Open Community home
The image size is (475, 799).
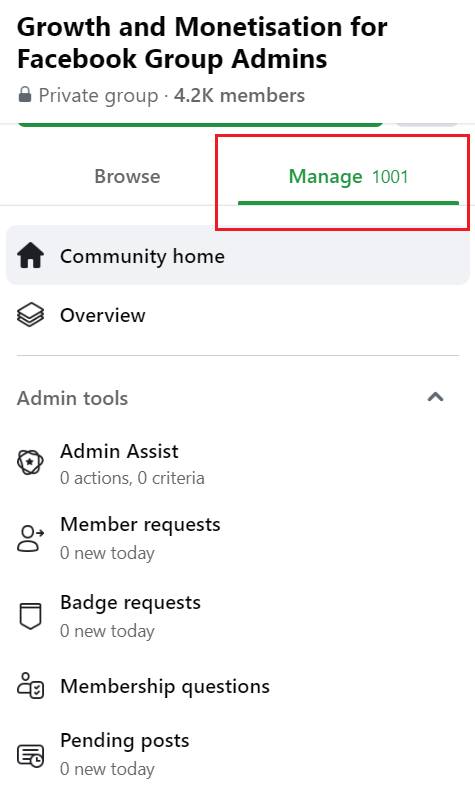click(x=238, y=255)
